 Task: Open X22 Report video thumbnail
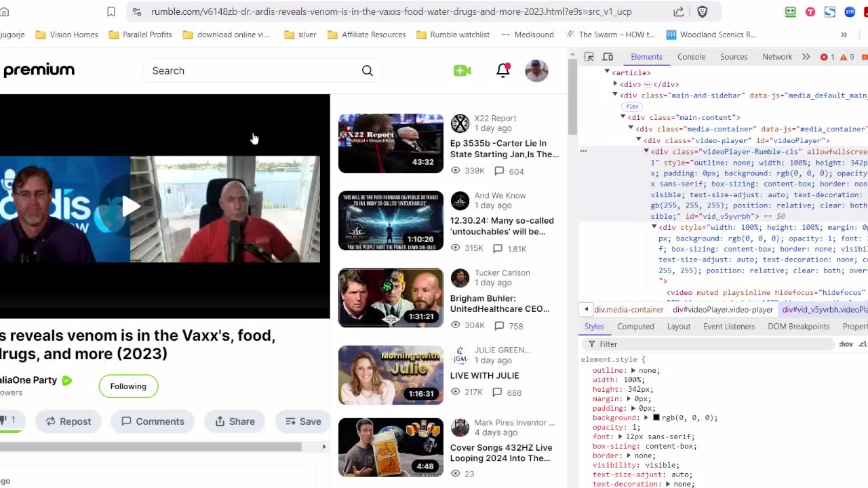click(x=391, y=144)
